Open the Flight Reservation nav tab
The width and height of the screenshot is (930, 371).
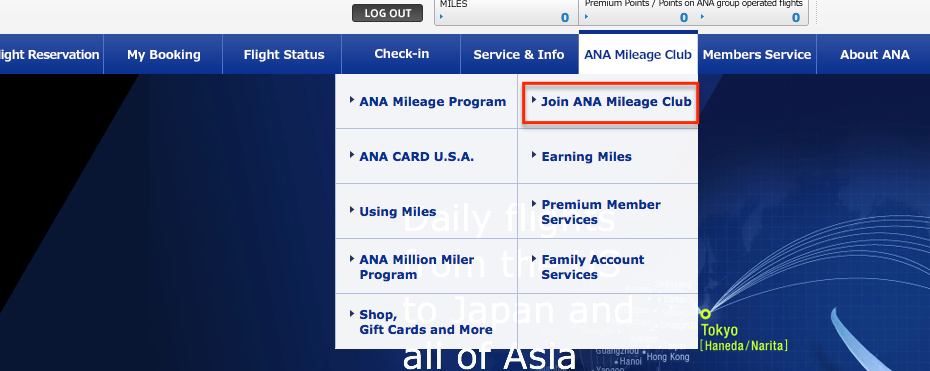coord(51,55)
